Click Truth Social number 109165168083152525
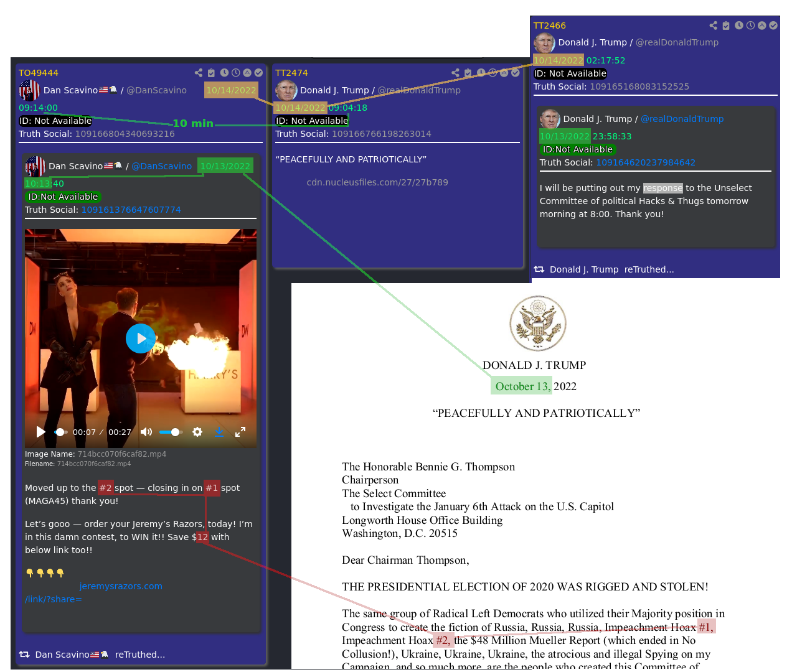Viewport: 792px width, 672px height. click(639, 86)
